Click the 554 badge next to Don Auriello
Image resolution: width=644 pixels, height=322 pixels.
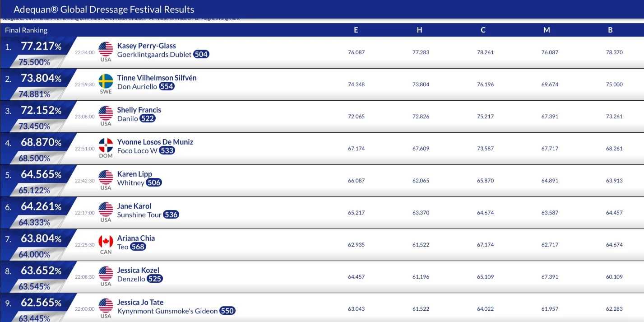click(167, 87)
